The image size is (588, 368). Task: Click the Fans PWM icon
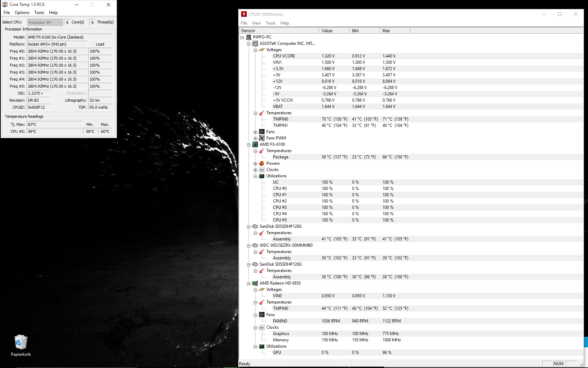pyautogui.click(x=262, y=138)
